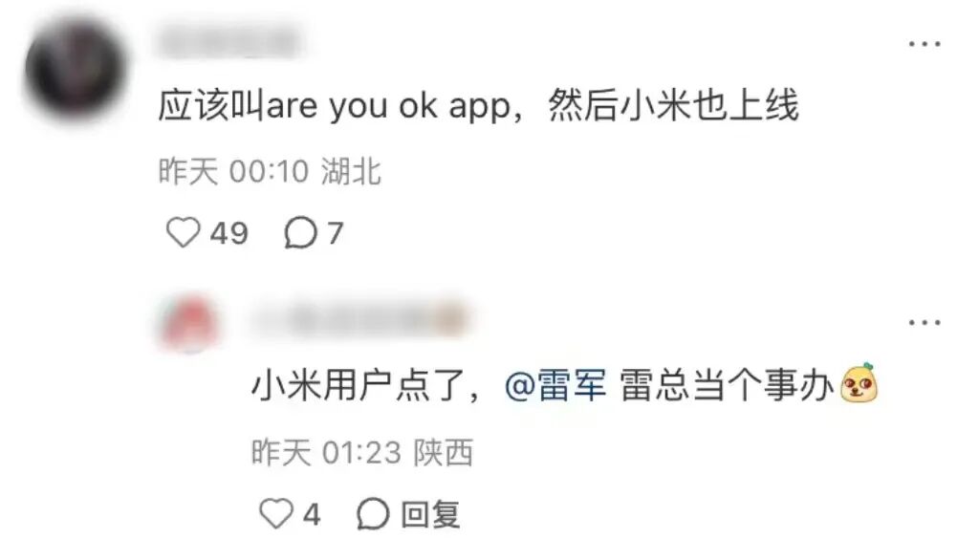The image size is (979, 560).
Task: Click the 回复 reply button text
Action: pos(431,515)
